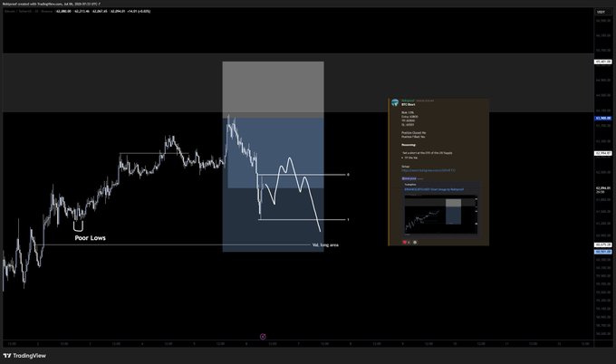Screen dimensions: 616x364
Task: Click the blue chart image title link in embed
Action: (434, 189)
